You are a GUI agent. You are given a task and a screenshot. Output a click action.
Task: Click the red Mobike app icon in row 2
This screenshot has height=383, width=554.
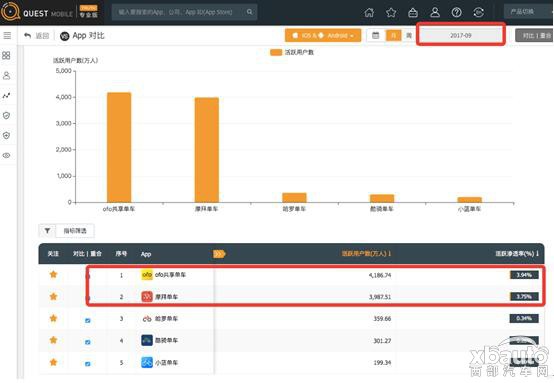147,296
